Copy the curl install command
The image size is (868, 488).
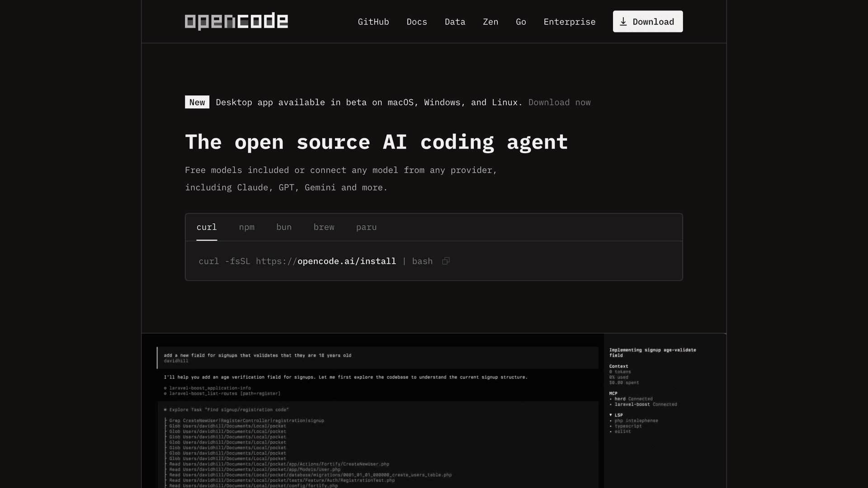point(446,261)
